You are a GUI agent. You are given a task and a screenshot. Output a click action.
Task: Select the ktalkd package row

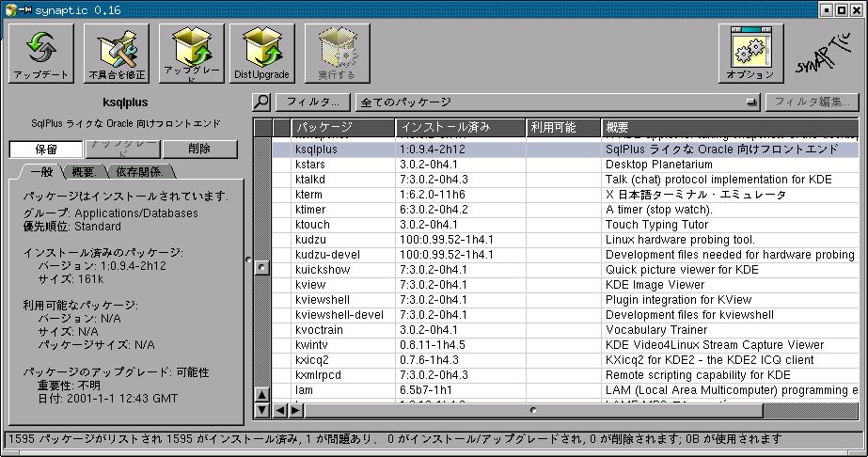tap(565, 180)
